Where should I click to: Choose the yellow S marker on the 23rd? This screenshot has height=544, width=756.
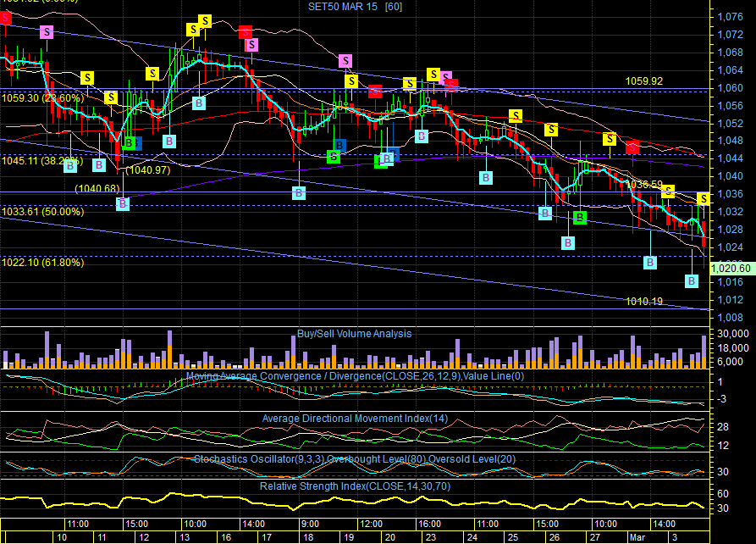[433, 75]
